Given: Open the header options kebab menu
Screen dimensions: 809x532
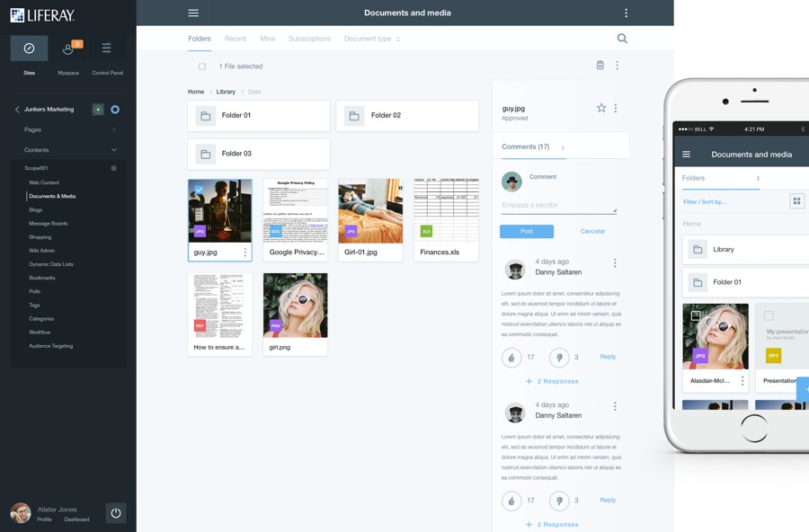Looking at the screenshot, I should [626, 13].
